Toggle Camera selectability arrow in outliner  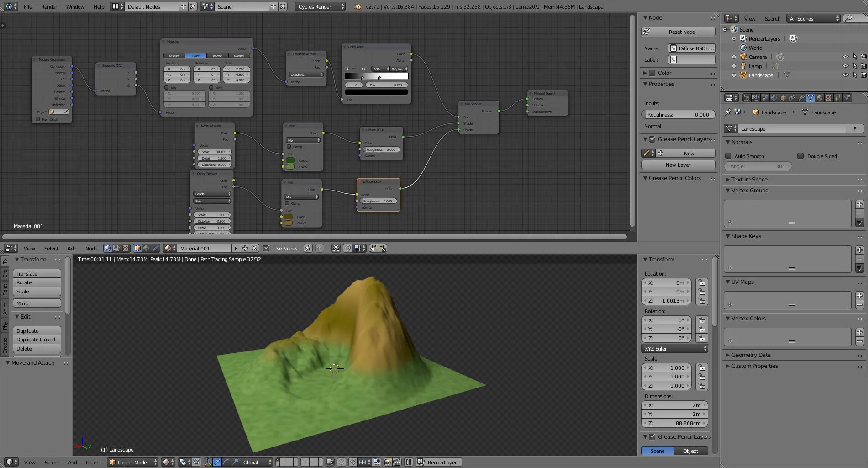pos(855,57)
